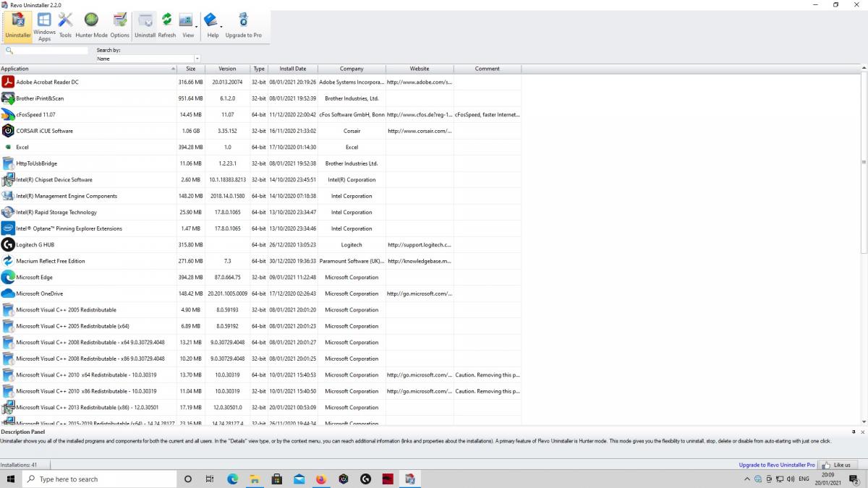Open the Windows Start menu
The image size is (868, 488).
point(11,479)
